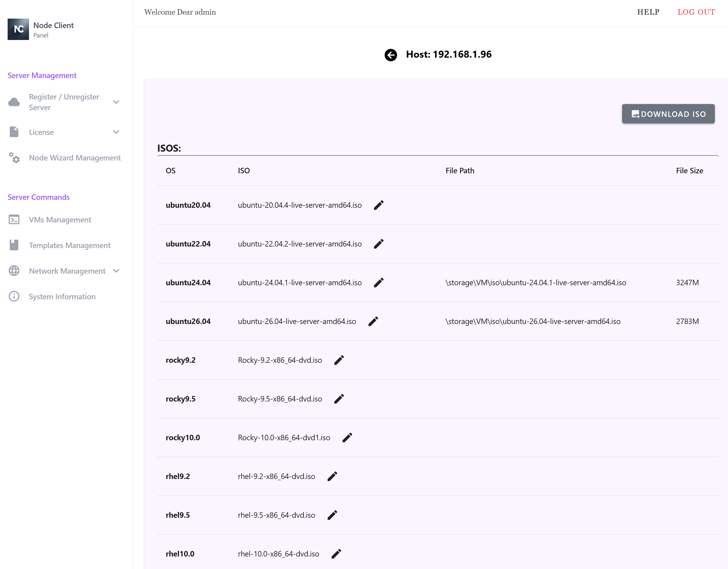Screen dimensions: 728x569
Task: Edit the rhel9.5 ISO entry
Action: [x=332, y=515]
